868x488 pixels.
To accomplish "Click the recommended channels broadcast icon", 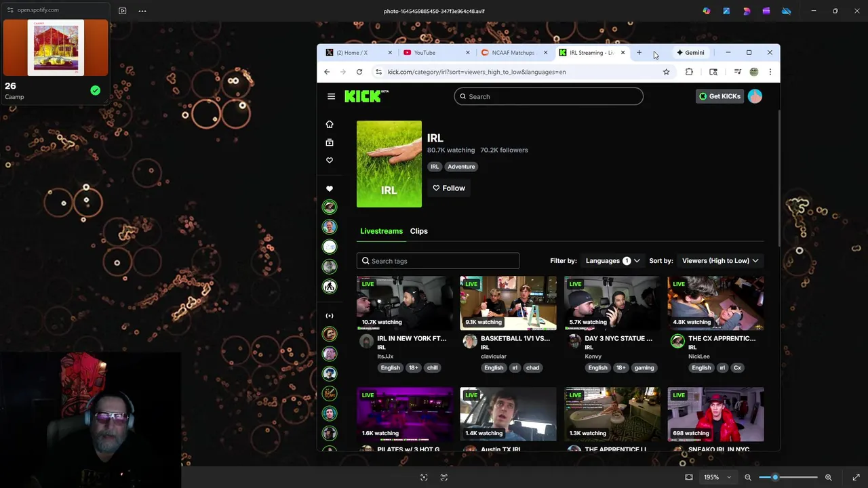I will [x=330, y=316].
